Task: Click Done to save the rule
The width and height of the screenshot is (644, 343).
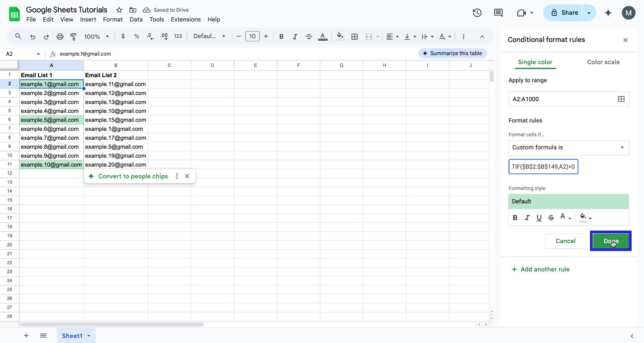Action: [611, 241]
